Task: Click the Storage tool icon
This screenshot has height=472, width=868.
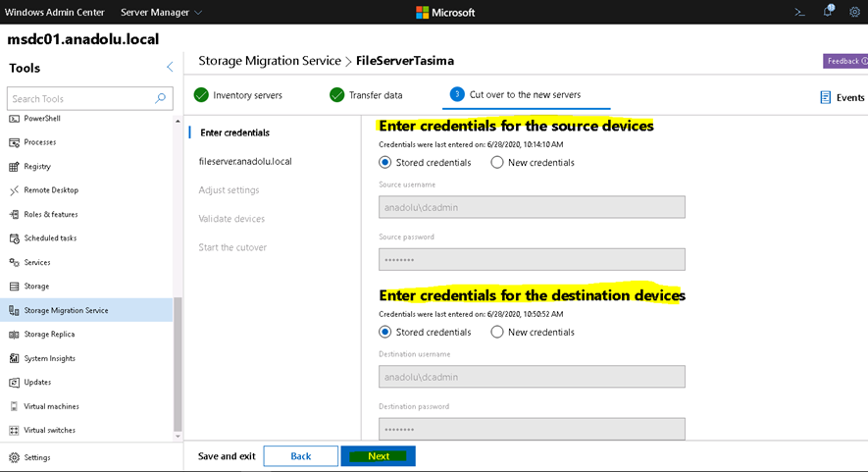Action: (x=14, y=287)
